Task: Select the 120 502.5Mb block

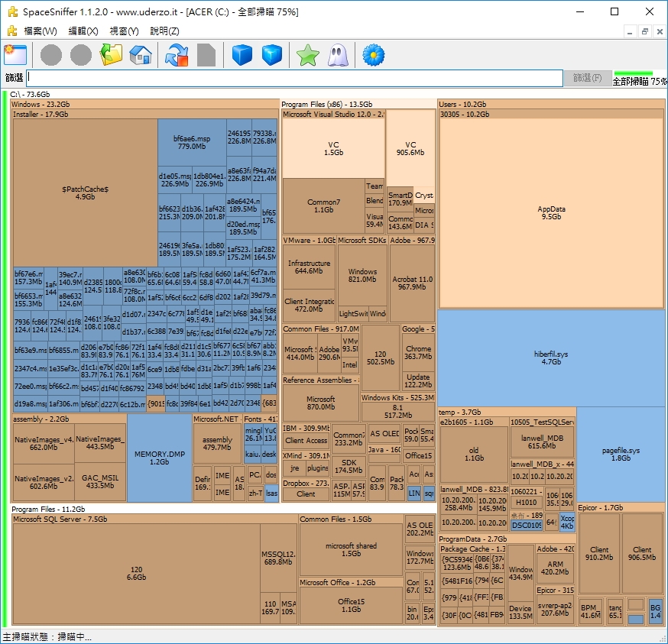Action: click(x=381, y=358)
